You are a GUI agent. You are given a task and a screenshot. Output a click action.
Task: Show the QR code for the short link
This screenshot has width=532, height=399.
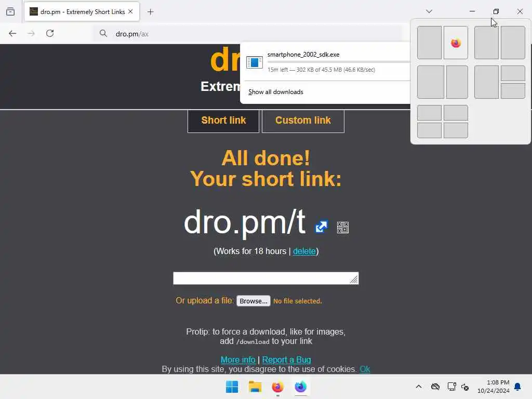(x=343, y=228)
